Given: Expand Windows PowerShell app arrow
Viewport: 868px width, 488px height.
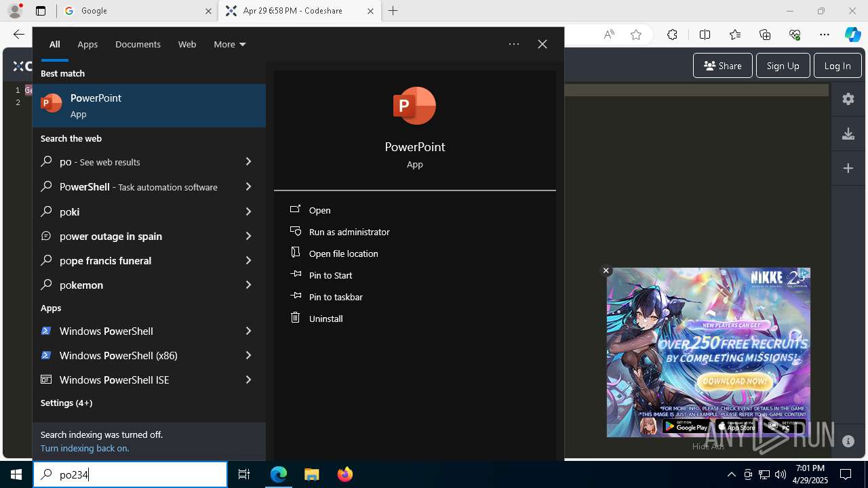Looking at the screenshot, I should click(x=248, y=331).
